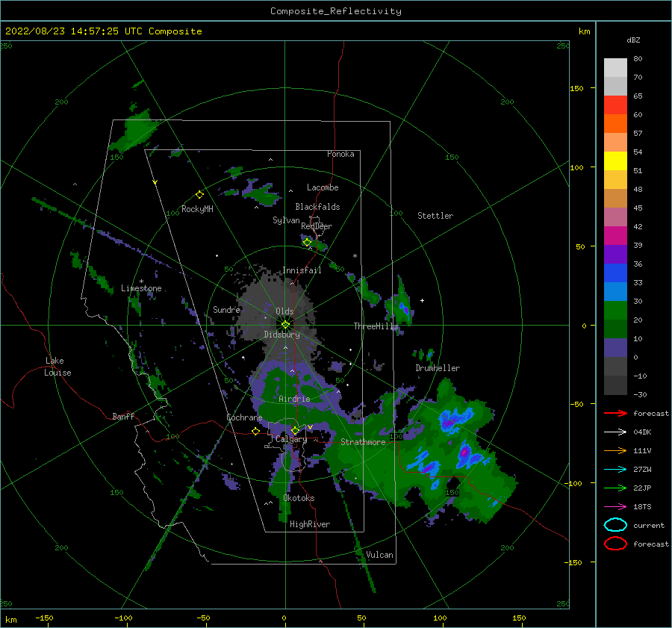
Task: Click the RockyMH label
Action: pos(197,209)
